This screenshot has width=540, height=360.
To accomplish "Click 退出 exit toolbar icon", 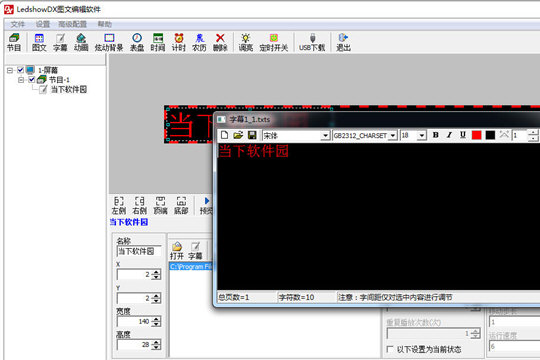I will tap(343, 42).
